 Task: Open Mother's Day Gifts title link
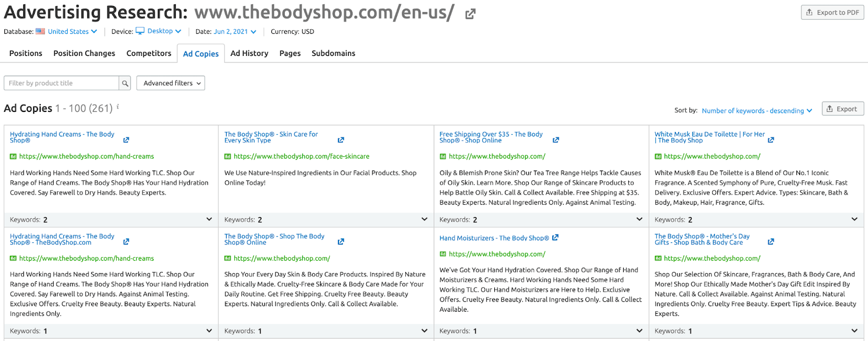(702, 239)
